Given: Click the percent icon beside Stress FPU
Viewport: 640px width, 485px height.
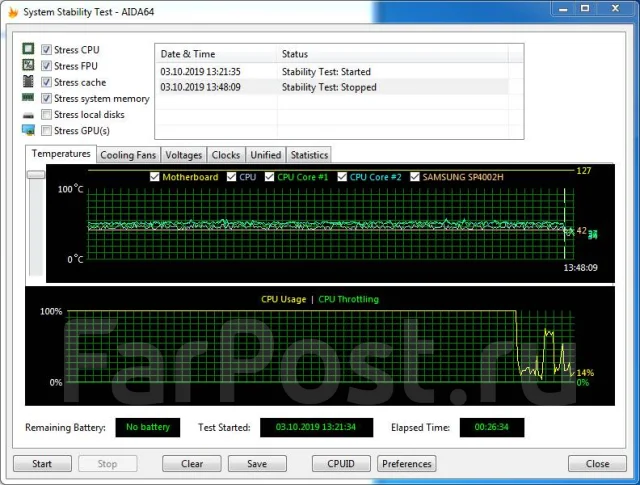Looking at the screenshot, I should pos(28,65).
